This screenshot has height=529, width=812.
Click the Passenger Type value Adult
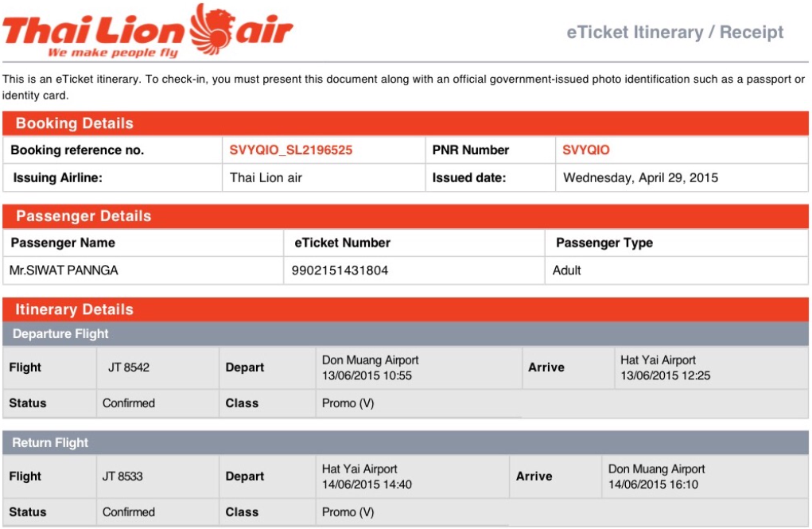[x=566, y=270]
